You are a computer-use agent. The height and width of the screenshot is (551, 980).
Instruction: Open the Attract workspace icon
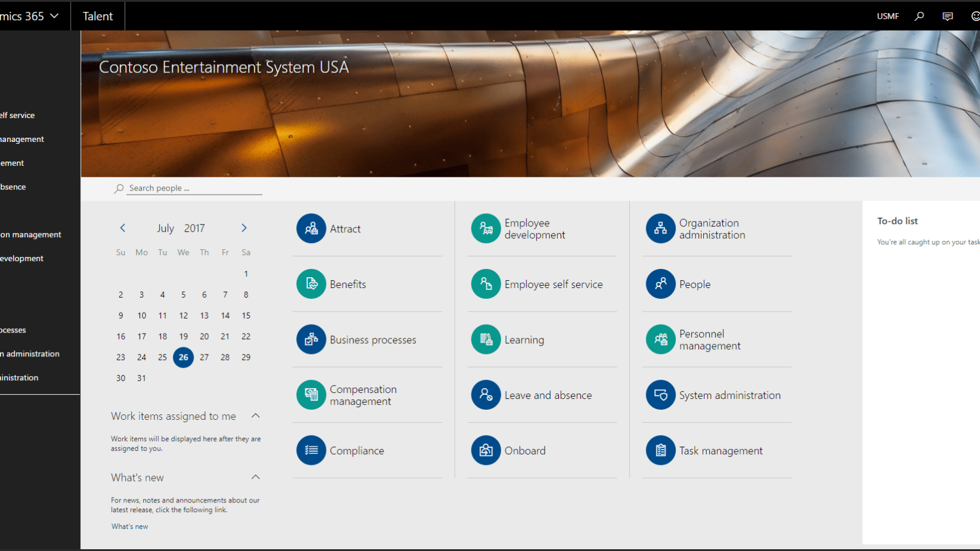pos(311,228)
